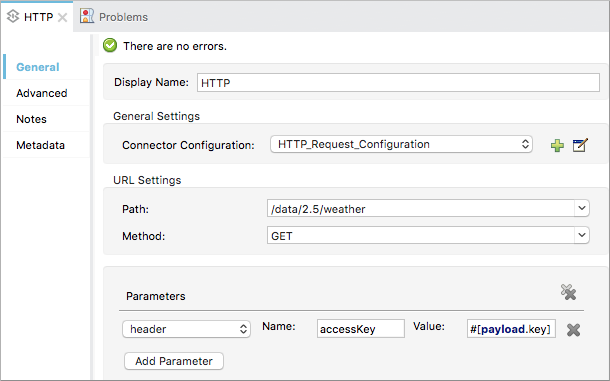
Task: Click the Connector Configuration label
Action: (x=188, y=145)
